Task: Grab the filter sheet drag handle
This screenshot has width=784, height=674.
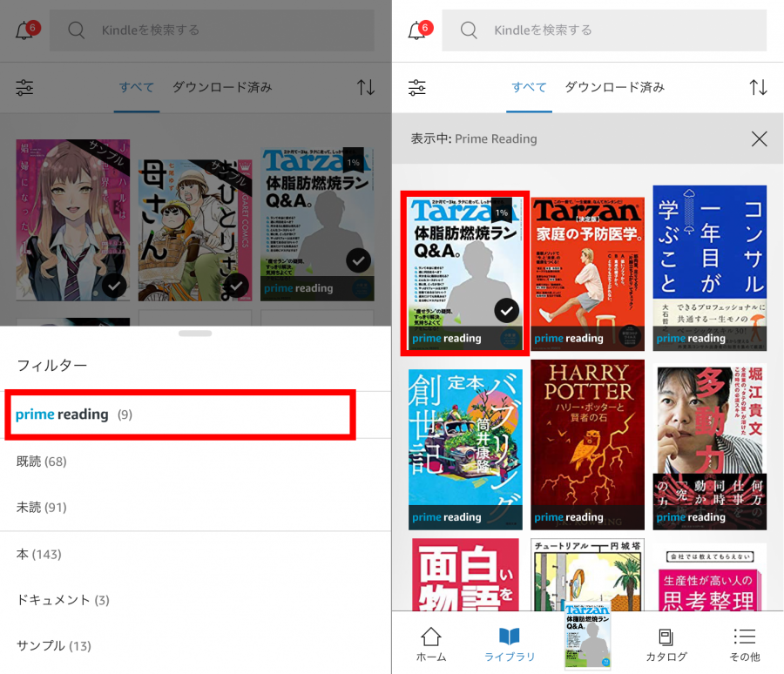Action: click(x=195, y=334)
